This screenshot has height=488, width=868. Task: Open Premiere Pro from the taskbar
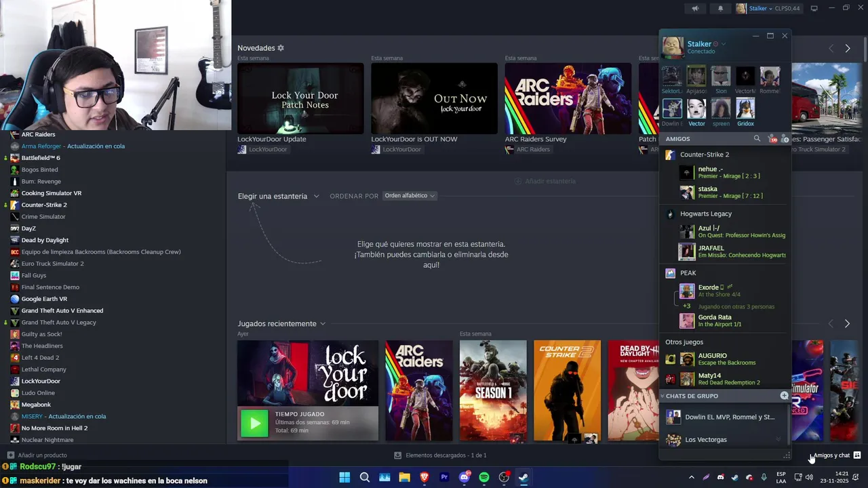pyautogui.click(x=444, y=477)
